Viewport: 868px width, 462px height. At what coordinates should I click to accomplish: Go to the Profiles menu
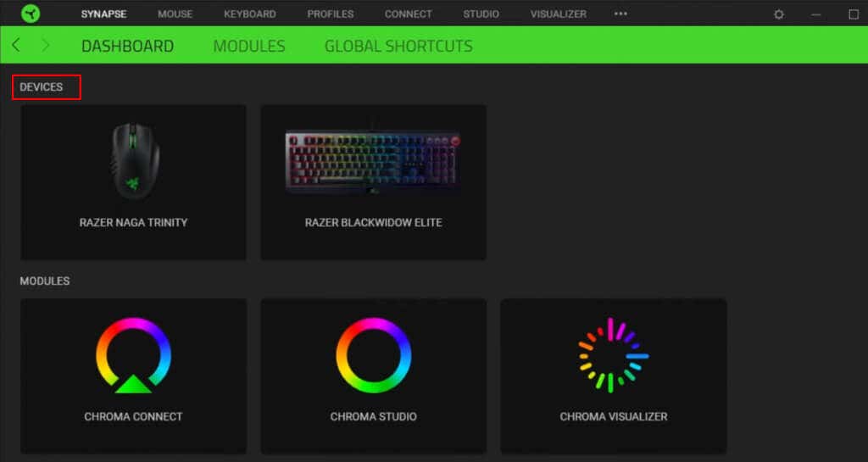click(331, 14)
